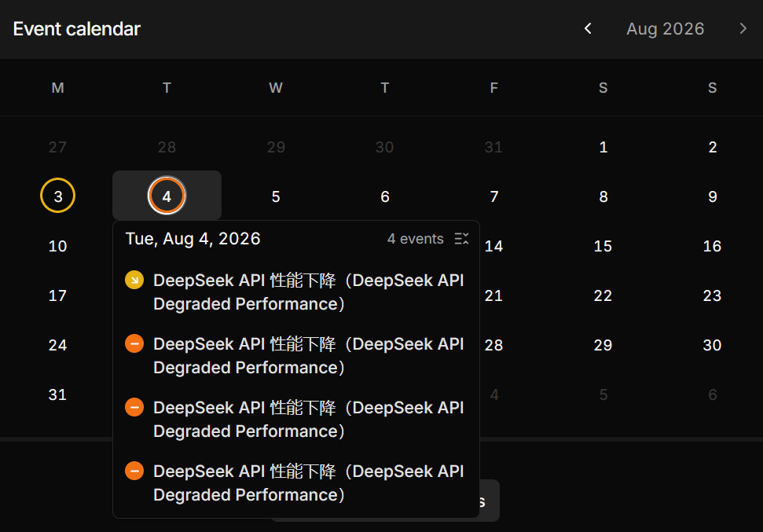Click the orange status icon of fourth event
Image resolution: width=763 pixels, height=532 pixels.
pyautogui.click(x=134, y=471)
